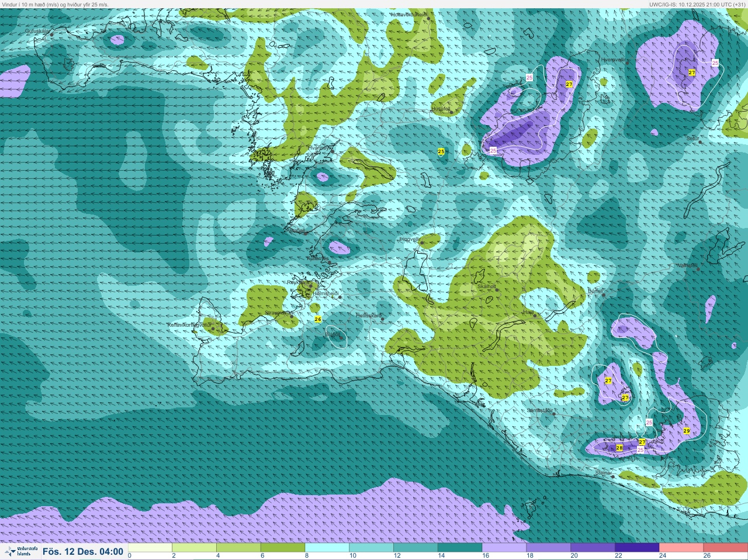Select the turquoise 10–12 m/s legend swatch

point(371,548)
